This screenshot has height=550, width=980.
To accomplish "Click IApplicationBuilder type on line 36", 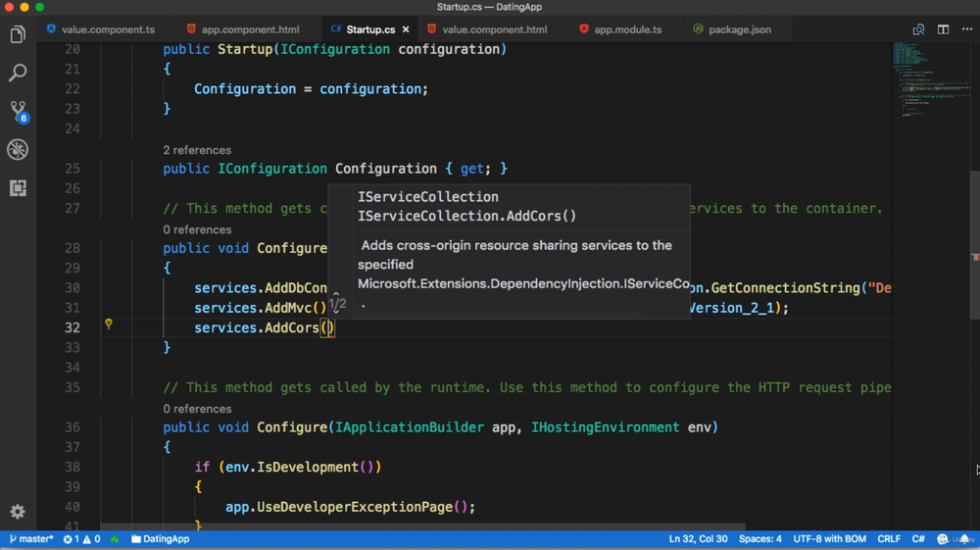I will [410, 427].
